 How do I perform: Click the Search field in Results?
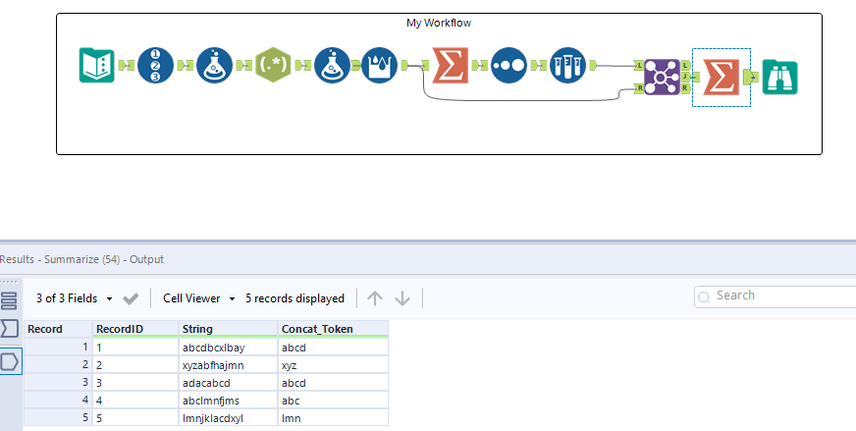pyautogui.click(x=775, y=296)
